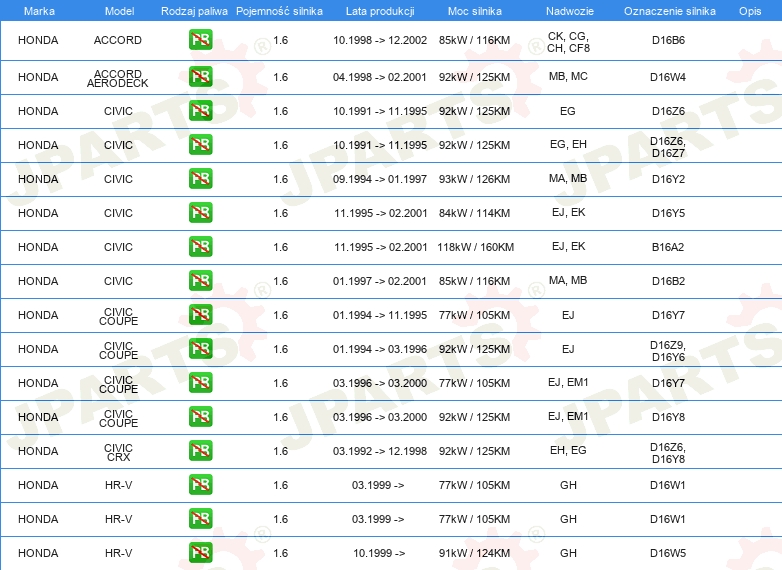
Task: Click production dates 01.1994 -> 03.1996
Action: [x=380, y=349]
